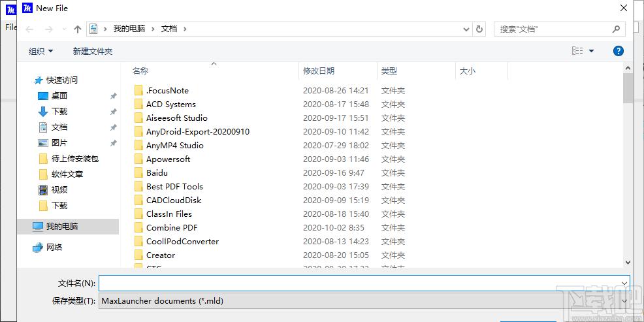Open the 组织 menu
The image size is (644, 322).
(x=40, y=52)
